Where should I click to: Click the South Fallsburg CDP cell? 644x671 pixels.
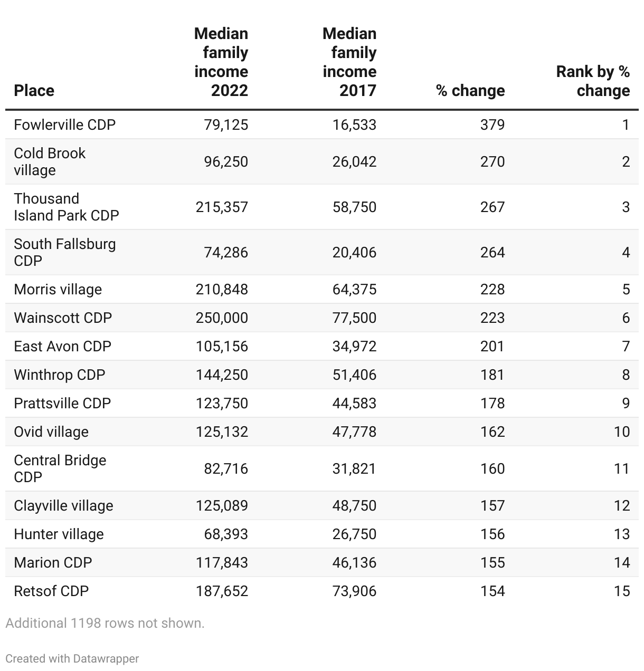coord(65,252)
